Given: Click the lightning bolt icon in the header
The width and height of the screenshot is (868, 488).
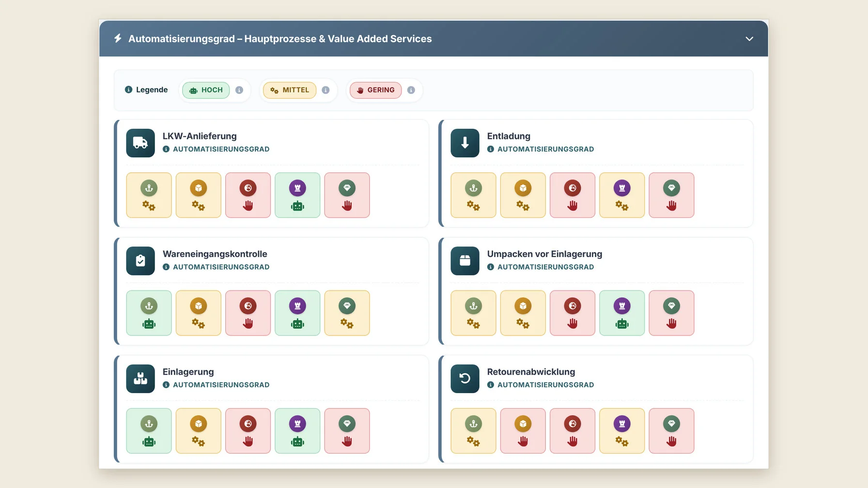Looking at the screenshot, I should coord(118,38).
